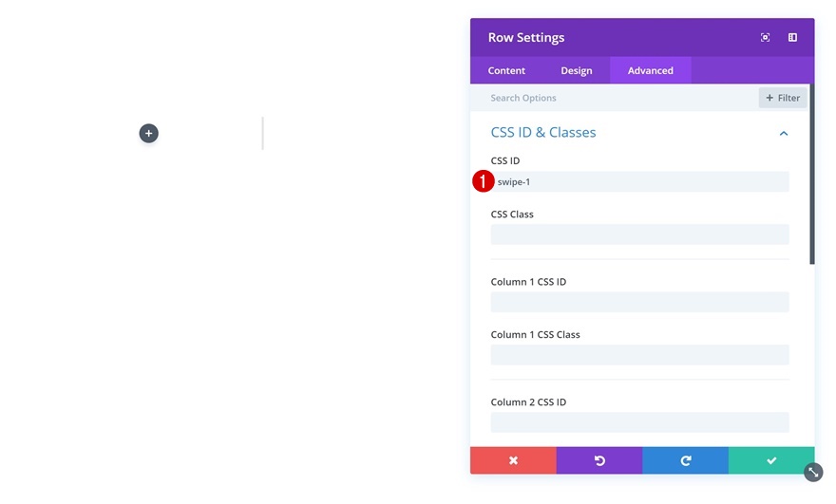Image resolution: width=836 pixels, height=504 pixels.
Task: Collapse the CSS ID & Classes section
Action: pos(784,134)
